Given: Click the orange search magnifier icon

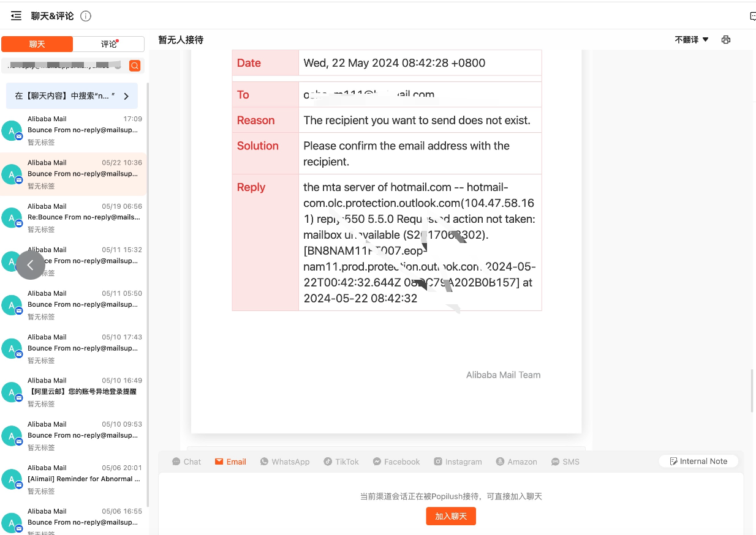Looking at the screenshot, I should tap(135, 65).
